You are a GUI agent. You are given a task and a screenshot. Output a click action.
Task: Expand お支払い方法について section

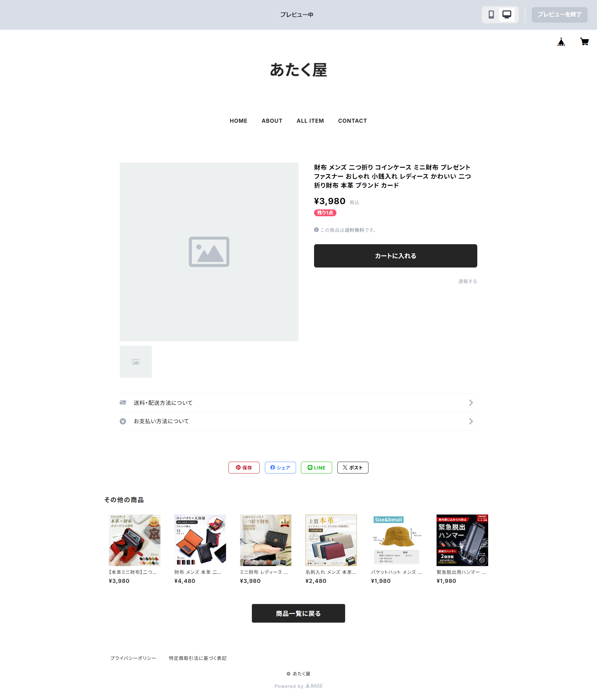pyautogui.click(x=298, y=421)
